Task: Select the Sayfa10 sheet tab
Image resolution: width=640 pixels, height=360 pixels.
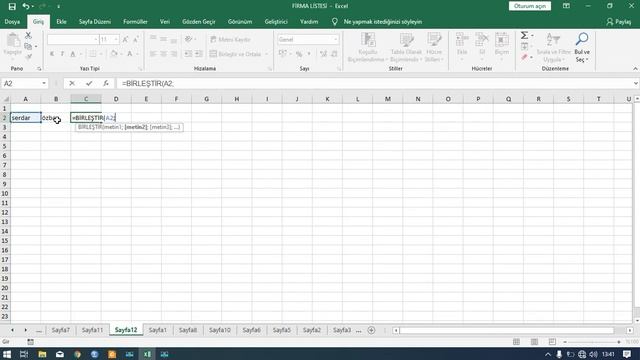Action: point(220,330)
